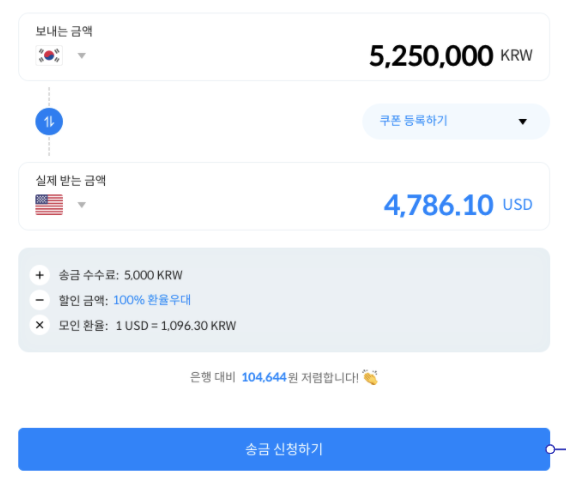
Task: Open the sending currency dropdown arrow
Action: click(x=82, y=56)
